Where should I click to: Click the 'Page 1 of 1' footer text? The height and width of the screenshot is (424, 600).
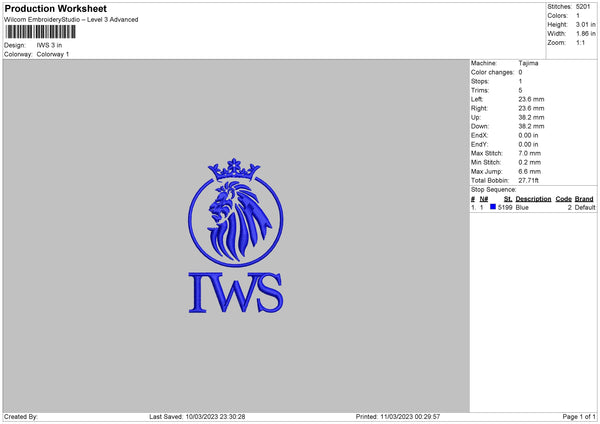pos(579,416)
